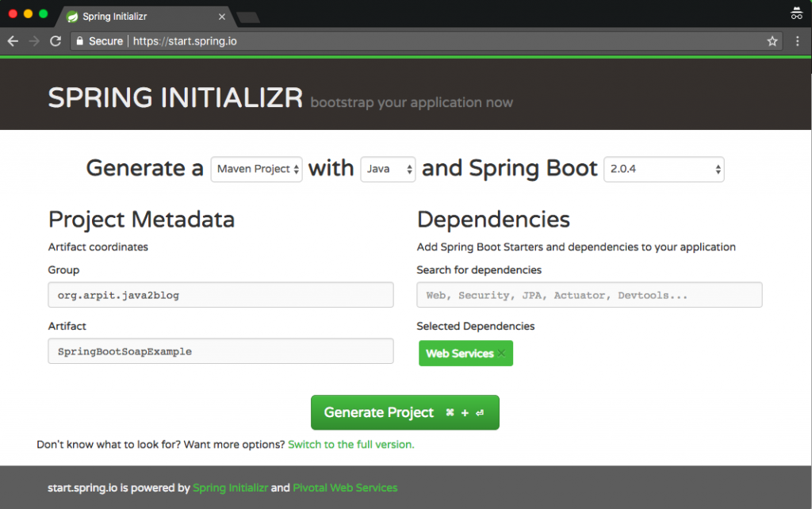This screenshot has width=812, height=509.
Task: Click the Artifact field containing SpringBootSoapExample
Action: [x=220, y=350]
